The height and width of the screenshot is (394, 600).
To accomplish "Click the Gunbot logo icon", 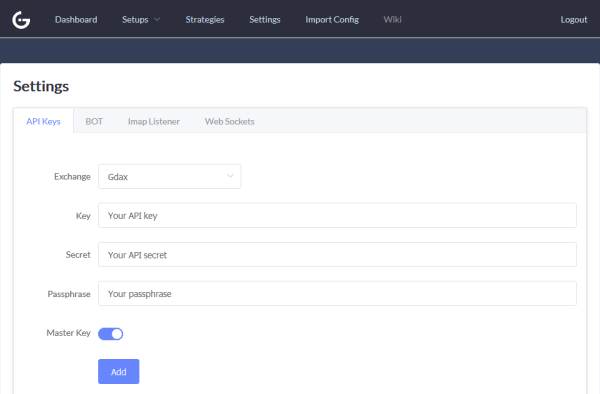I will [x=21, y=20].
